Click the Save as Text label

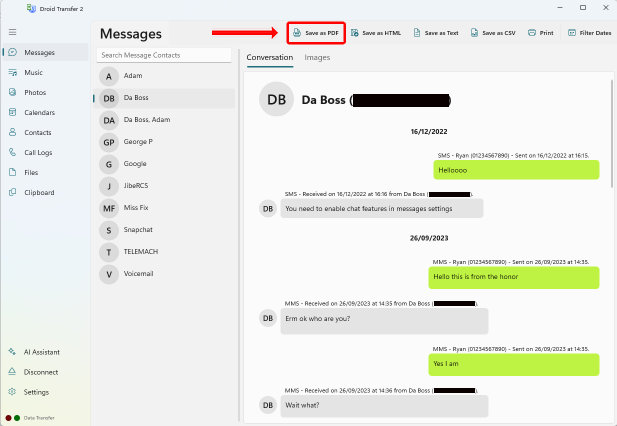coord(441,33)
